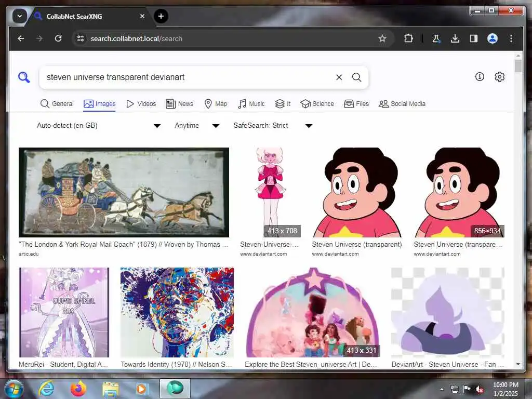Open the Amethyst silhouette DeviantArt thumbnail

coord(448,312)
